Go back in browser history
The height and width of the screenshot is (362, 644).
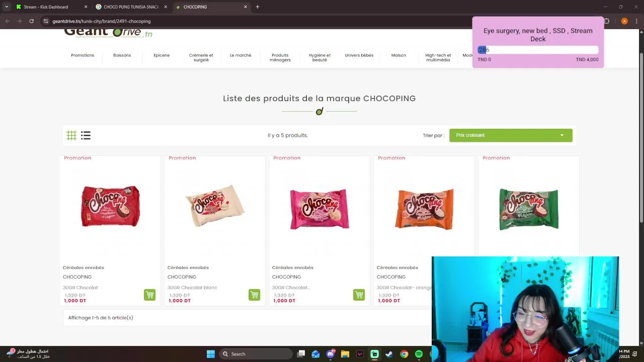(8, 21)
